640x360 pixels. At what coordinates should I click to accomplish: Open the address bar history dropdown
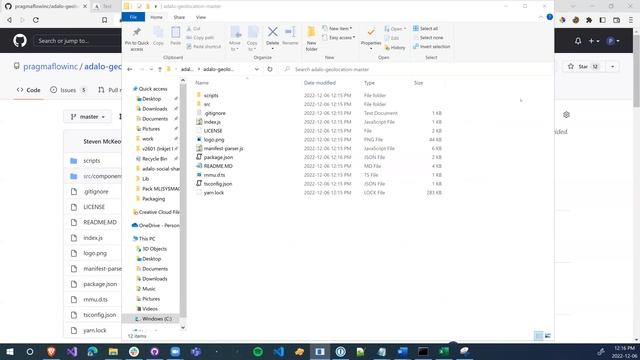click(x=257, y=69)
